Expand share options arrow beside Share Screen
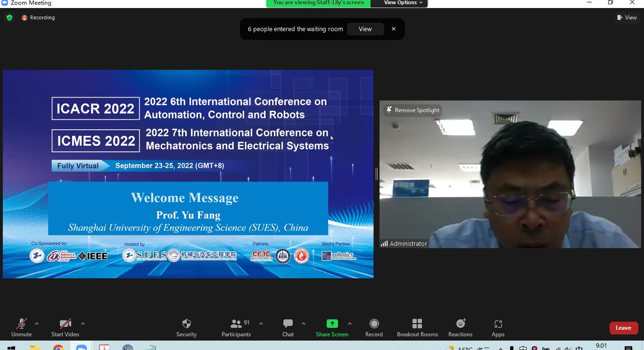The image size is (644, 350). point(350,324)
